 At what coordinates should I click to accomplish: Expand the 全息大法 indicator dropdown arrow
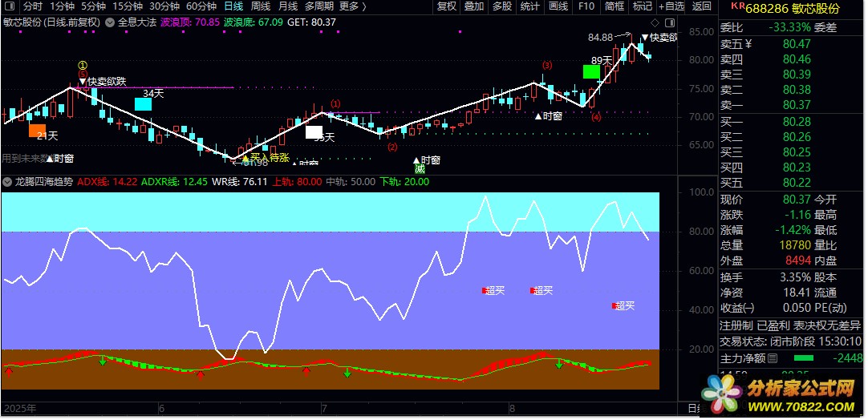click(110, 22)
